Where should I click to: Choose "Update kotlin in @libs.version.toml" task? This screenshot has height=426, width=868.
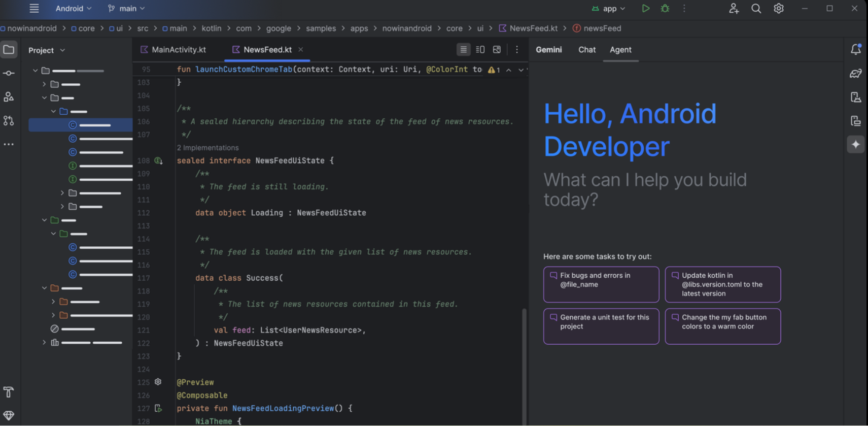pyautogui.click(x=723, y=284)
